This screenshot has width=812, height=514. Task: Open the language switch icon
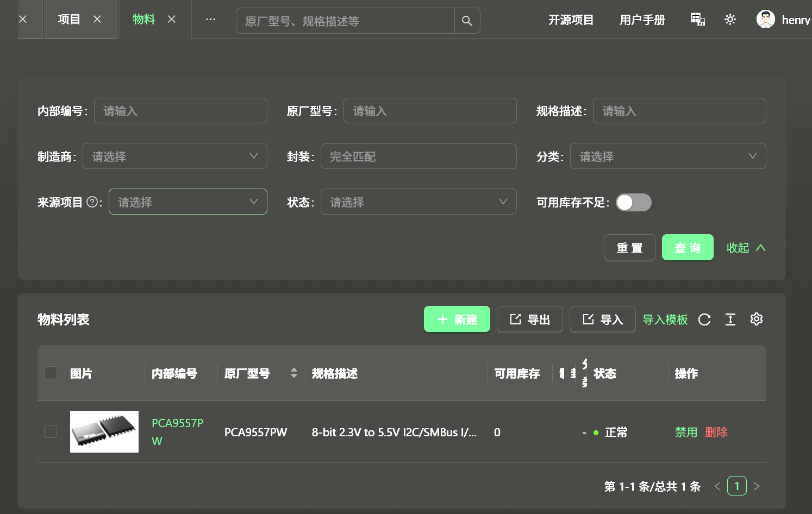[698, 20]
